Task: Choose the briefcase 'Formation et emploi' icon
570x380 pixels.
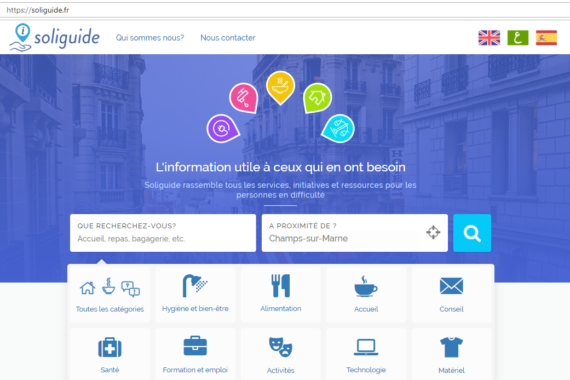Action: tap(195, 346)
